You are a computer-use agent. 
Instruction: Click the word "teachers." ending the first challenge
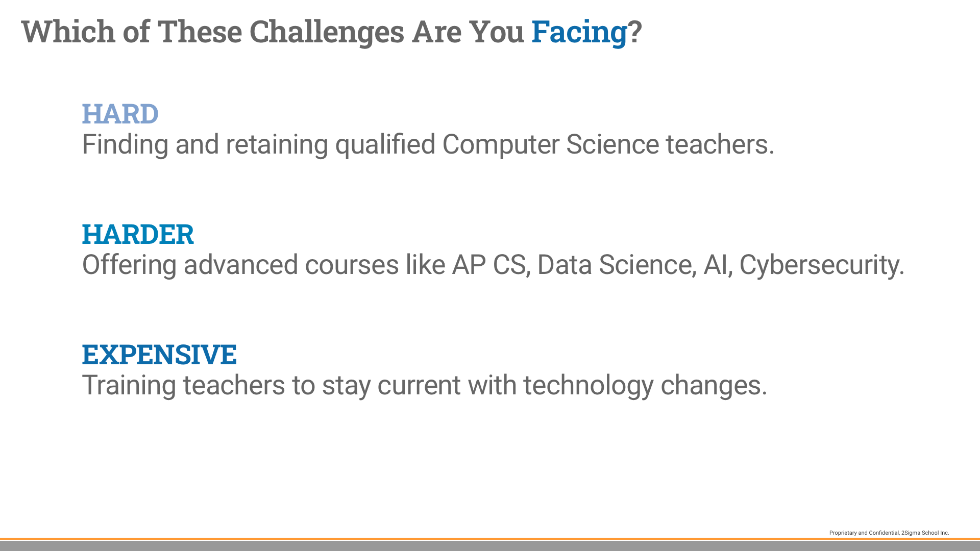[x=720, y=144]
